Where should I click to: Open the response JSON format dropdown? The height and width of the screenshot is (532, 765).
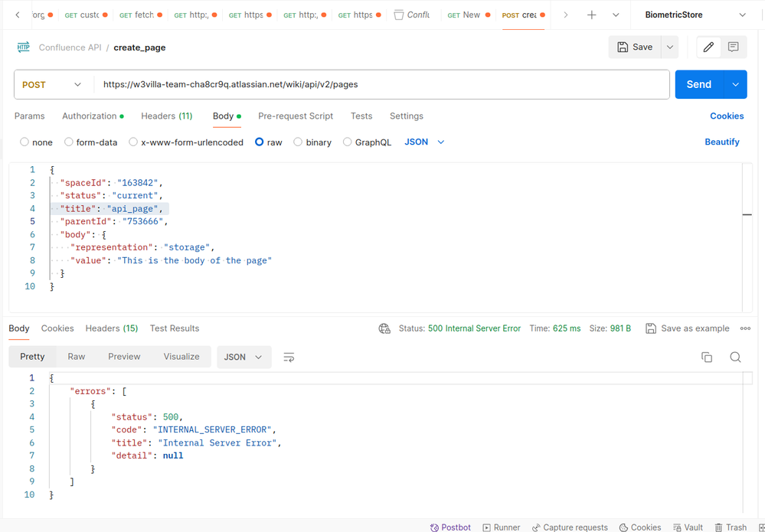[x=244, y=357]
